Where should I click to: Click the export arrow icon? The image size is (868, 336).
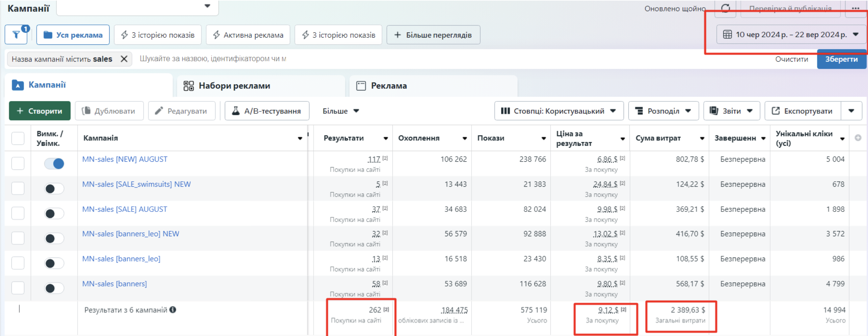pyautogui.click(x=776, y=111)
